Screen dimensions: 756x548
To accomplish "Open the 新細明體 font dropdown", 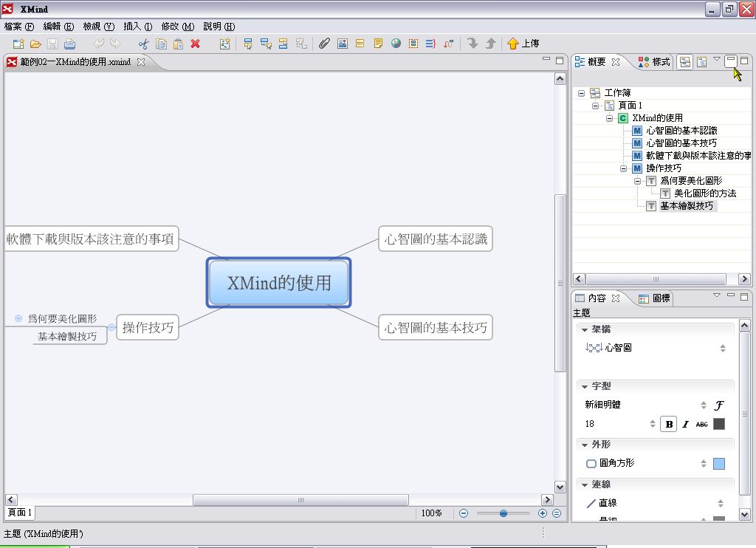I will tap(704, 405).
